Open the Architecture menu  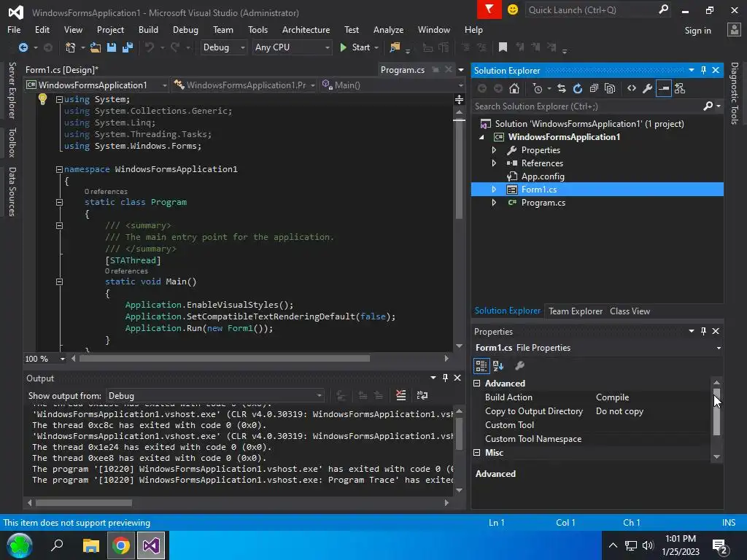point(306,29)
